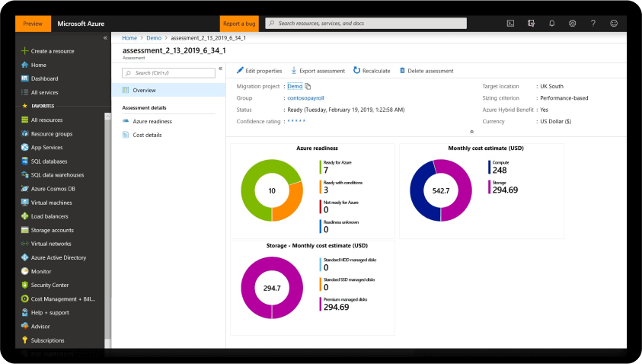The height and width of the screenshot is (364, 642).
Task: Click the contosopayroll group link
Action: 301,98
